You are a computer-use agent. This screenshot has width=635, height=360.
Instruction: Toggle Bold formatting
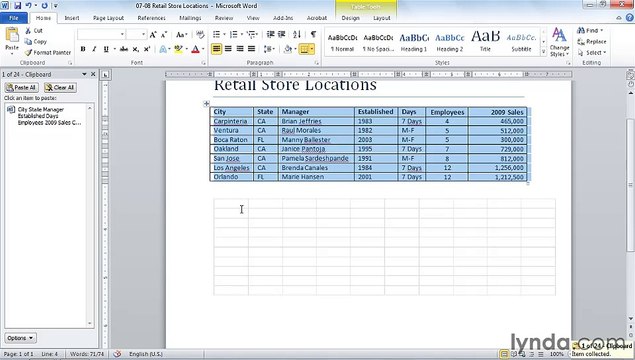pos(83,49)
